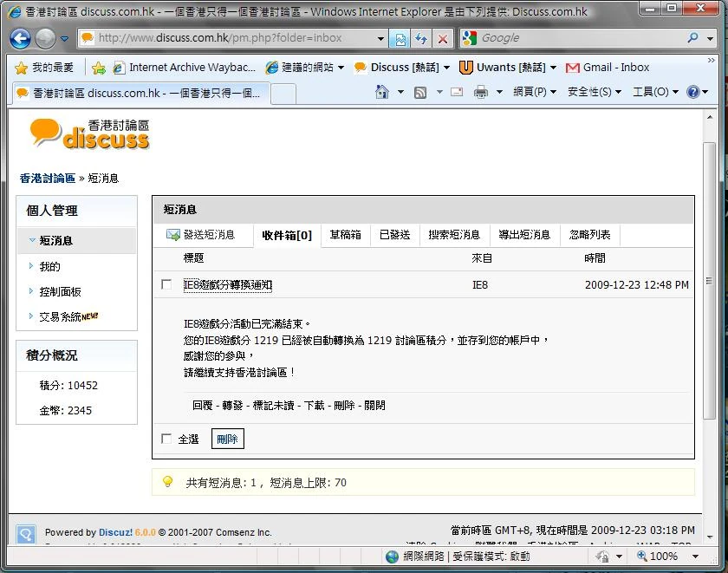Image resolution: width=728 pixels, height=573 pixels.
Task: Open the 網頁(P) menu
Action: pyautogui.click(x=535, y=92)
